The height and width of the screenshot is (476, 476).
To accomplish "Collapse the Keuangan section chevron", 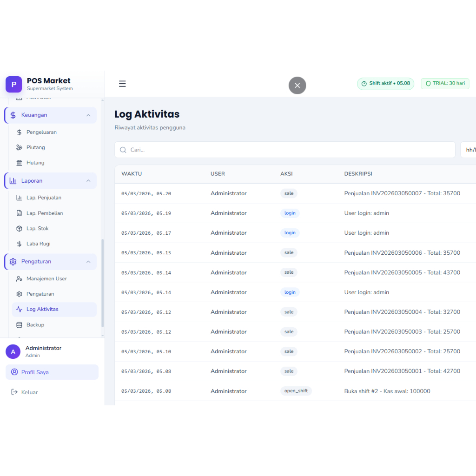I will point(88,115).
